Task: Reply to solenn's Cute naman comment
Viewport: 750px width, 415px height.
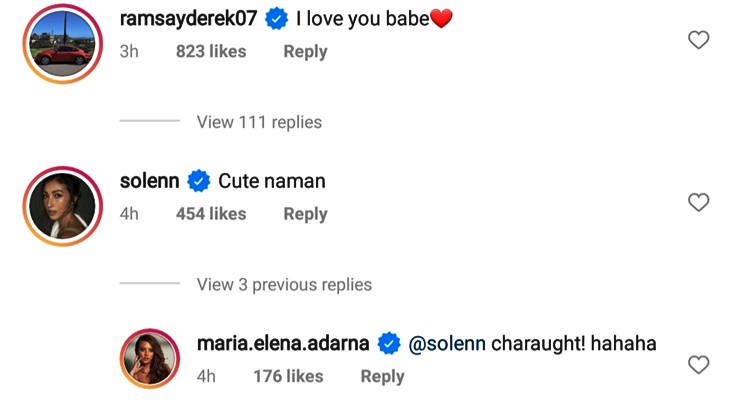Action: (x=305, y=214)
